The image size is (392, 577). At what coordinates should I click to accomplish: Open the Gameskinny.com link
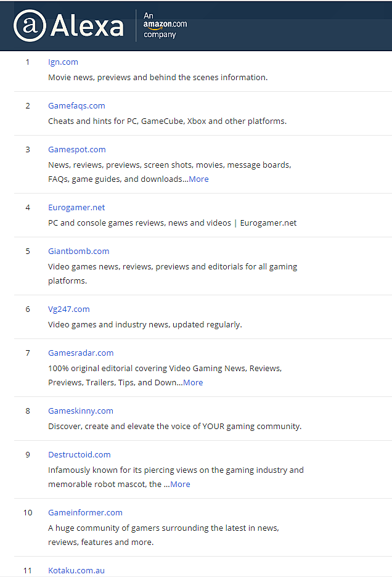[81, 411]
